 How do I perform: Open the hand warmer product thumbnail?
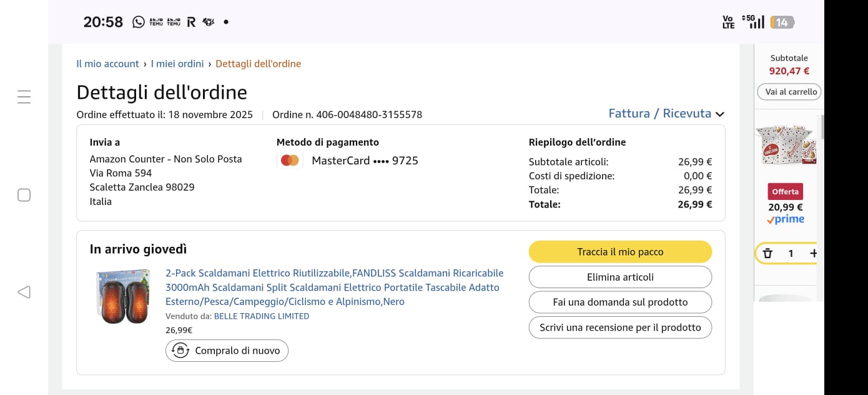tap(123, 296)
